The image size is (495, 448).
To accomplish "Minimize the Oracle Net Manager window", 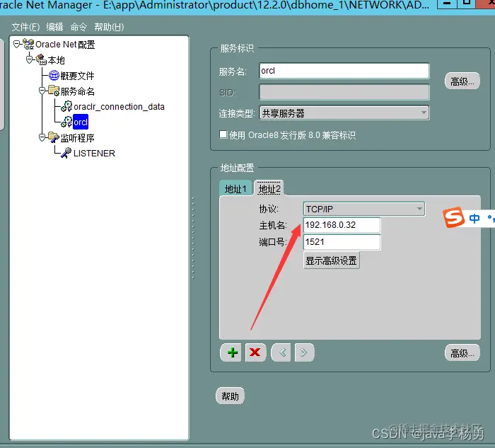I will tap(447, 4).
